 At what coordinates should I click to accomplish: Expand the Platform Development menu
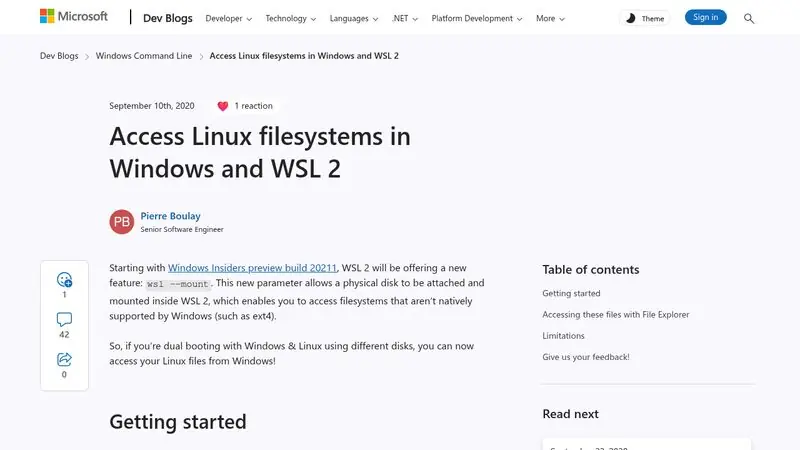click(477, 18)
